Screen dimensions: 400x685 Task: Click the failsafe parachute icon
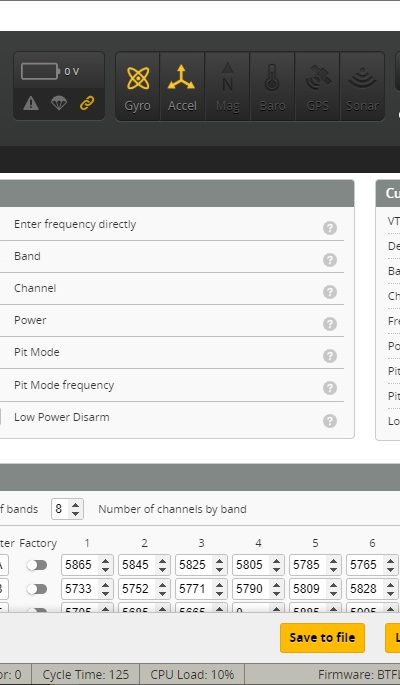(x=59, y=103)
